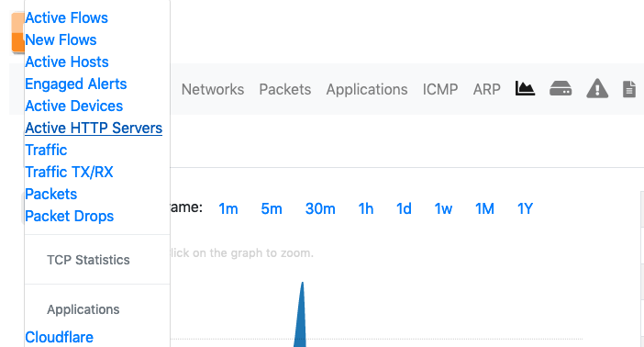Open Active HTTP Servers entry
Viewport: 644px width, 347px height.
point(94,128)
